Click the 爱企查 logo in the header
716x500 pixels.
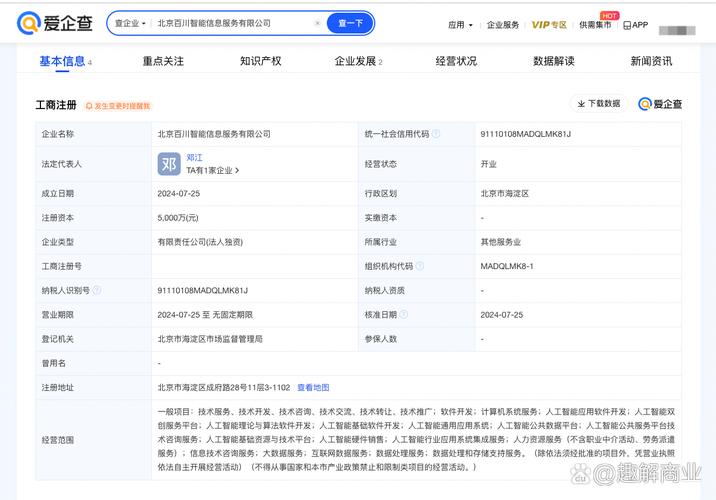click(55, 23)
